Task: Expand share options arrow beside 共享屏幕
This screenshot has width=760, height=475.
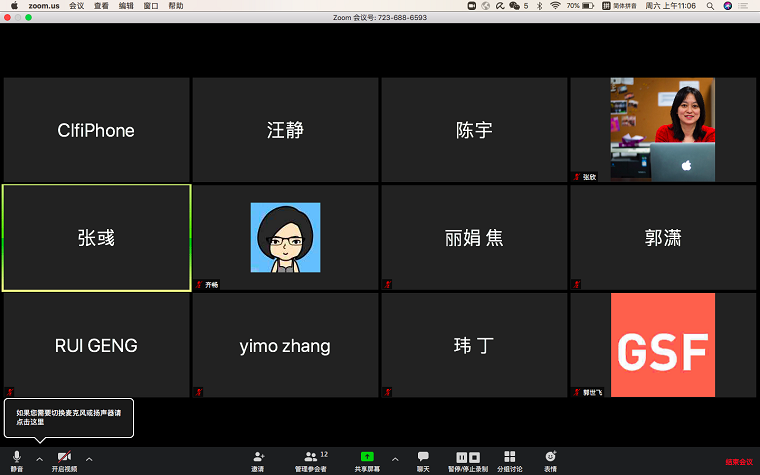Action: (x=394, y=459)
